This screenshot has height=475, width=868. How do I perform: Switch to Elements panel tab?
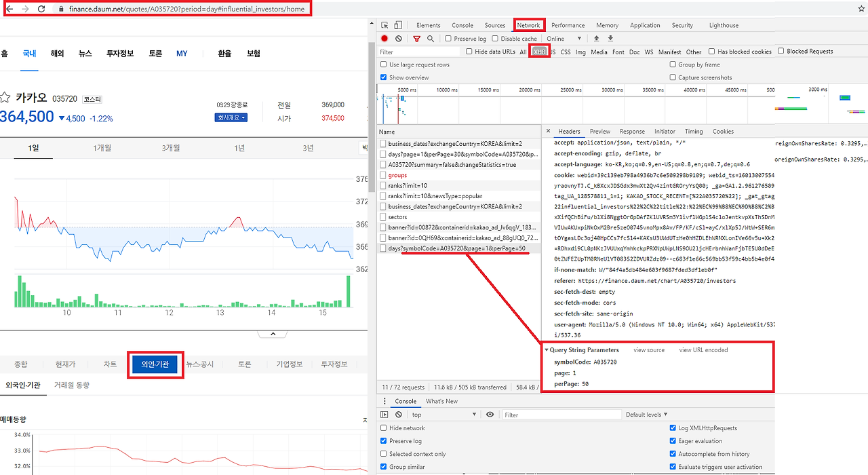point(428,25)
